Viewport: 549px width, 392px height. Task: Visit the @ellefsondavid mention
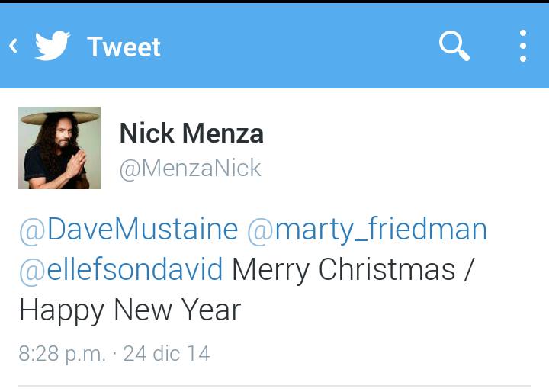tap(120, 270)
